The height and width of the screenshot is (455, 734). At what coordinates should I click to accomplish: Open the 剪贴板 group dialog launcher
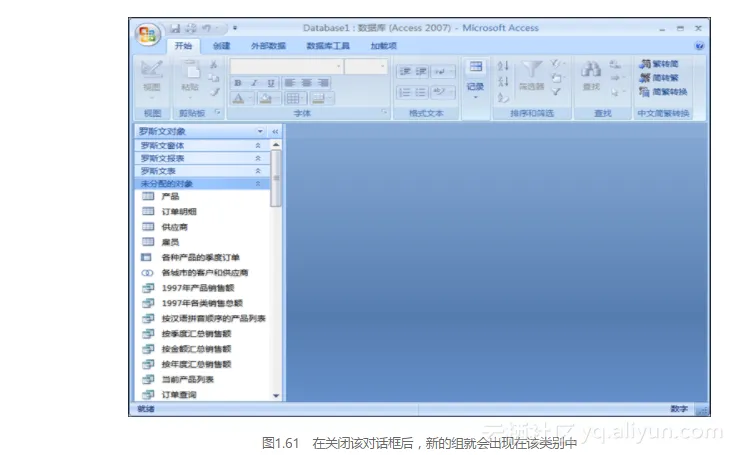217,112
